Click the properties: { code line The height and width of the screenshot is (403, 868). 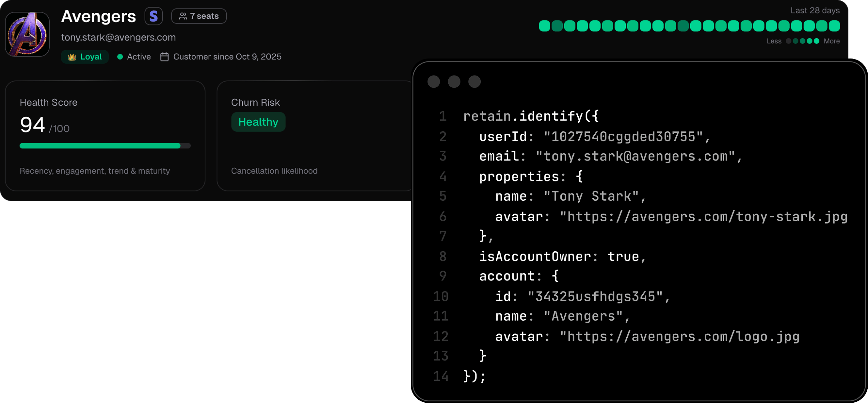[x=531, y=176]
